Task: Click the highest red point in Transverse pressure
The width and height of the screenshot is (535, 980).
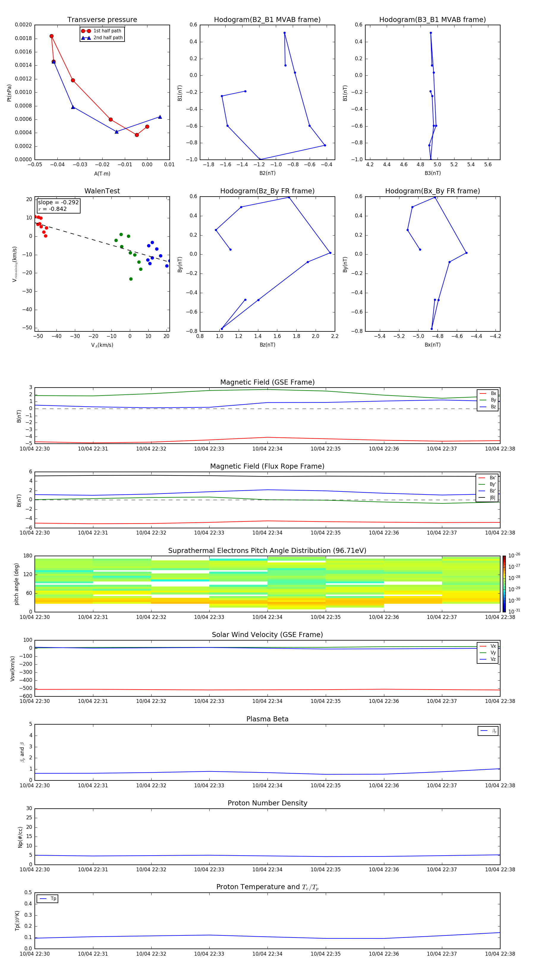Action: pos(51,36)
